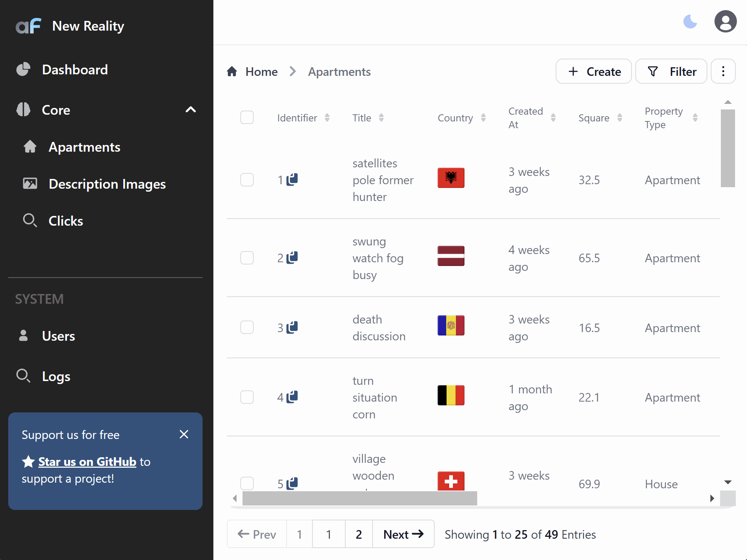Select the row 1 checkbox
Viewport: 747px width, 560px height.
pyautogui.click(x=247, y=180)
